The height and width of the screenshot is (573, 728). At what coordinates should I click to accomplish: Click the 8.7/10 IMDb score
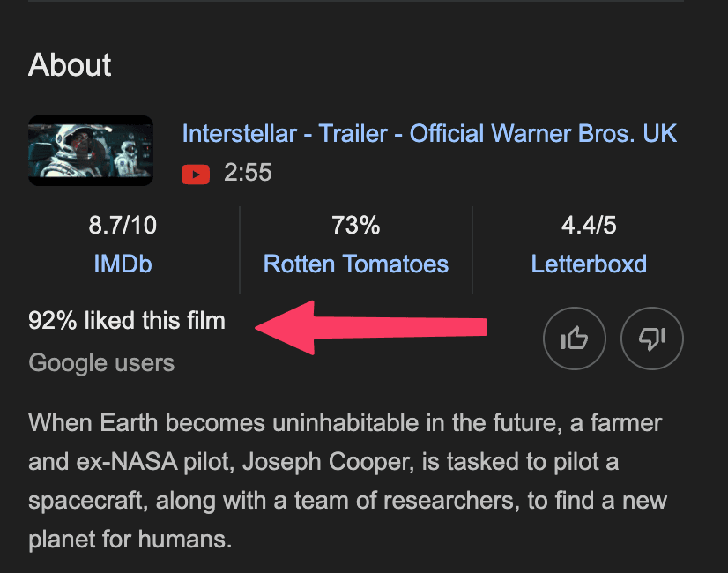coord(123,225)
